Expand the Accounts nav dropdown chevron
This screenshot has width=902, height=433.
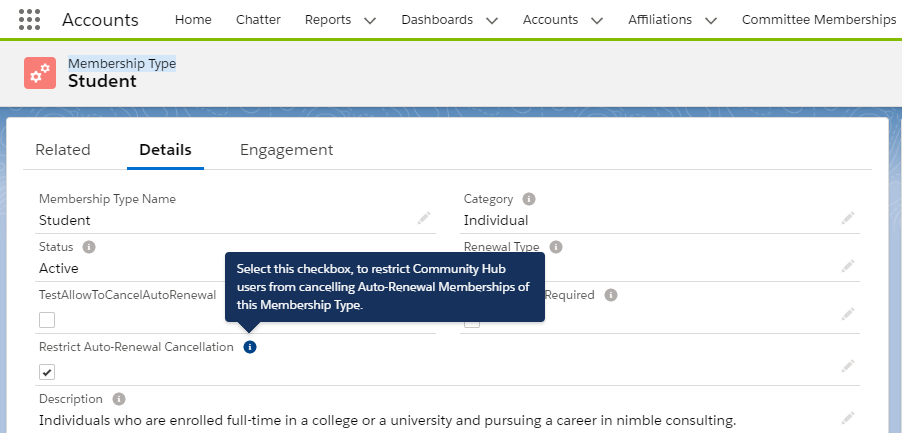click(x=597, y=20)
